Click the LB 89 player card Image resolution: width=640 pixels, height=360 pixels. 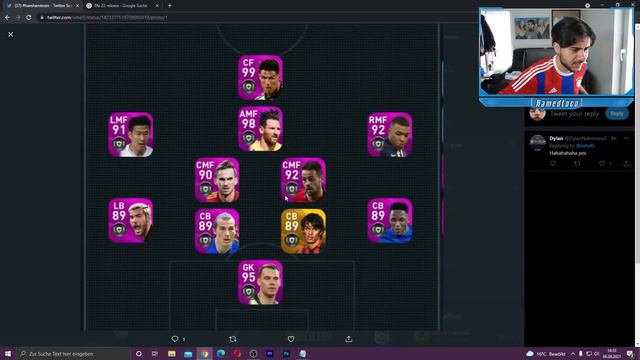(x=131, y=221)
